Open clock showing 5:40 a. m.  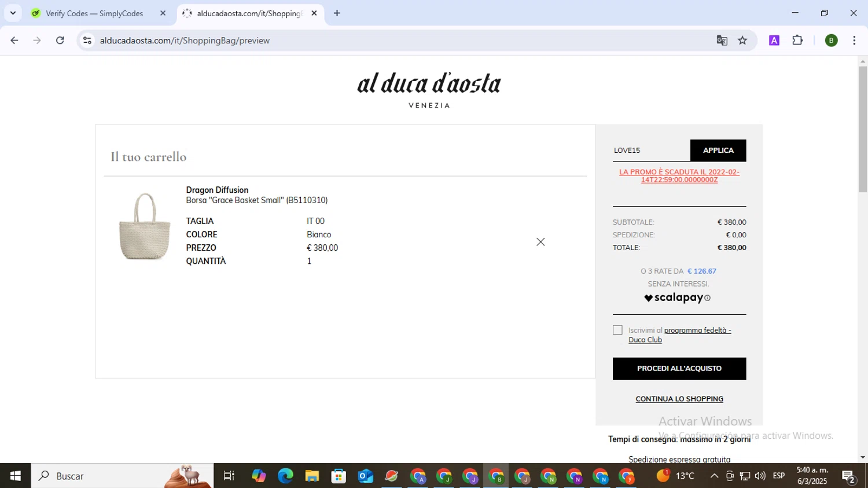tap(812, 476)
